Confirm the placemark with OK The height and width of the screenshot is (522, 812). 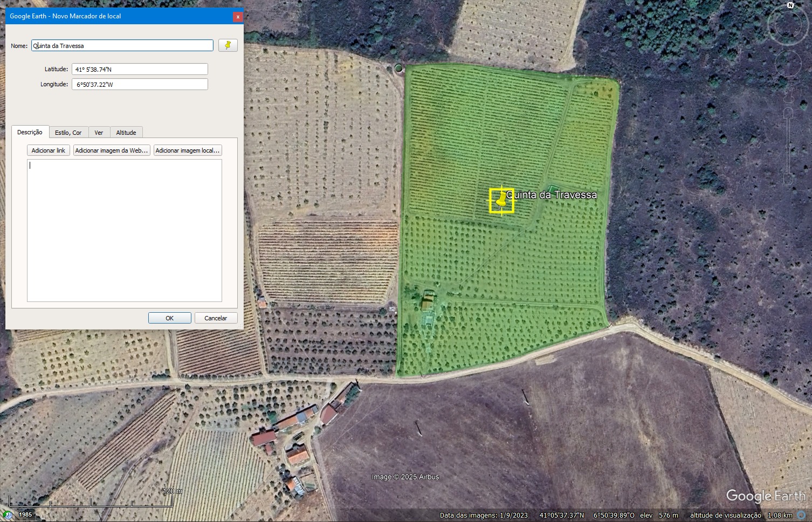169,318
